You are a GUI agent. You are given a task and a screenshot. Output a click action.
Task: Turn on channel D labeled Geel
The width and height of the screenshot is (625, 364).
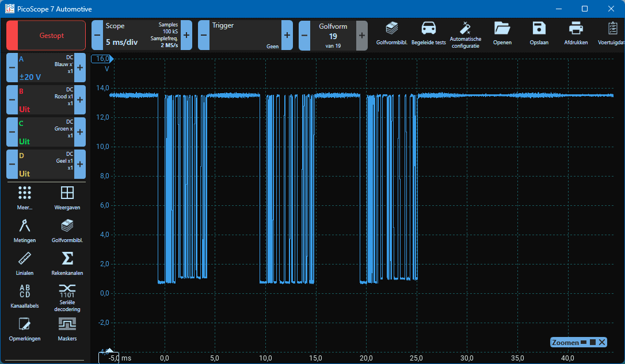coord(46,164)
